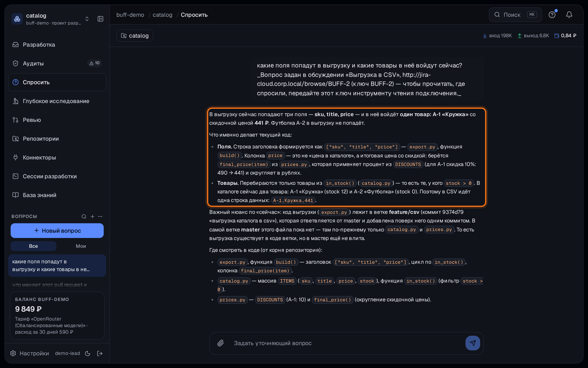The height and width of the screenshot is (368, 588).
Task: Add question with the plus icon
Action: tap(92, 216)
